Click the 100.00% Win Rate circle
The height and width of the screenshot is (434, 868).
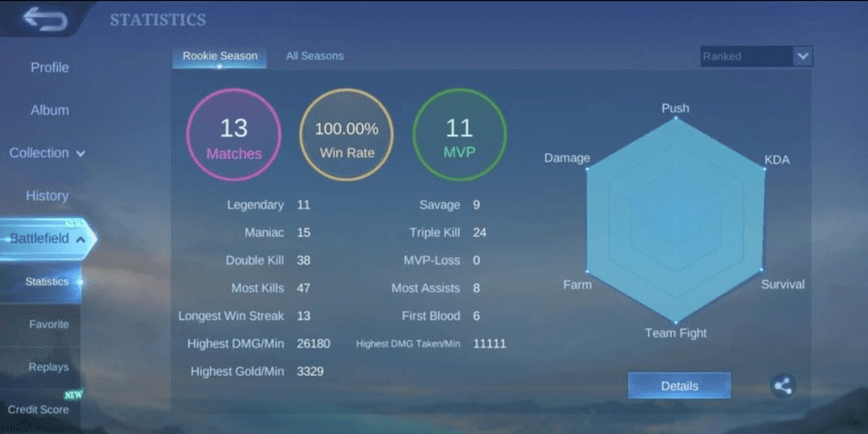click(x=346, y=135)
